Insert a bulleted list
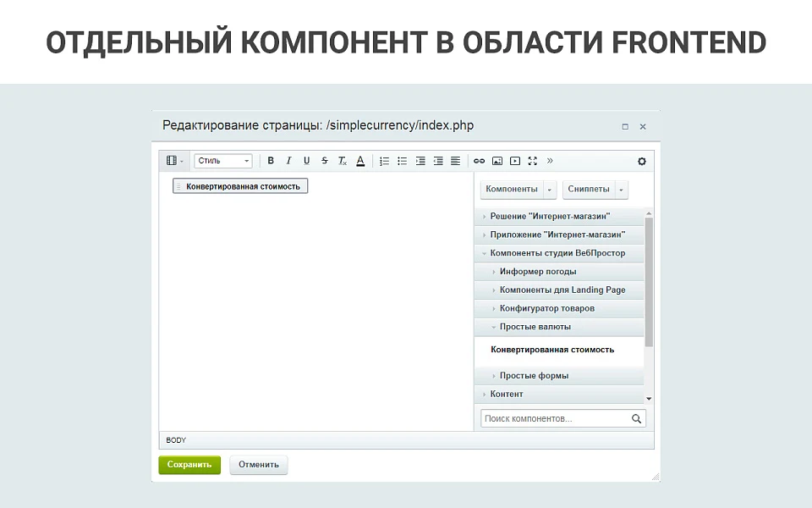 (x=402, y=161)
